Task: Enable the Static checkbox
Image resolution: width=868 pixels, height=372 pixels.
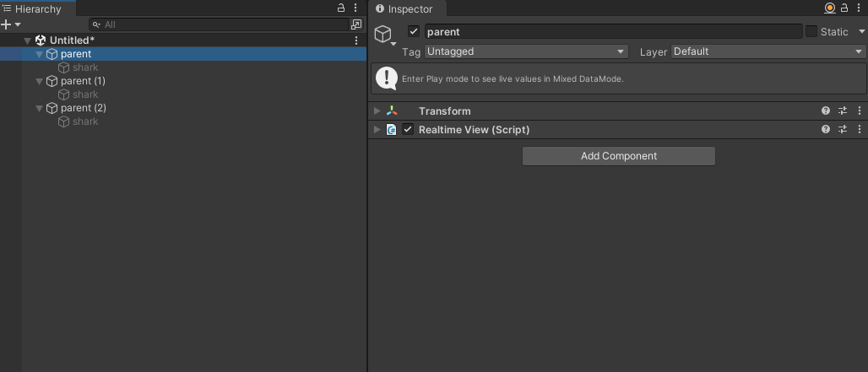Action: pos(811,31)
